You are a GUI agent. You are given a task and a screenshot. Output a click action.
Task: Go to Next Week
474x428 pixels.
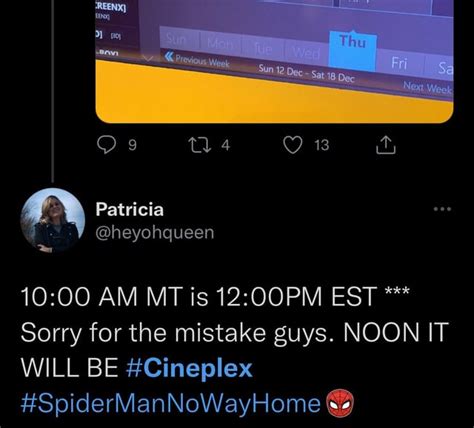pyautogui.click(x=427, y=88)
